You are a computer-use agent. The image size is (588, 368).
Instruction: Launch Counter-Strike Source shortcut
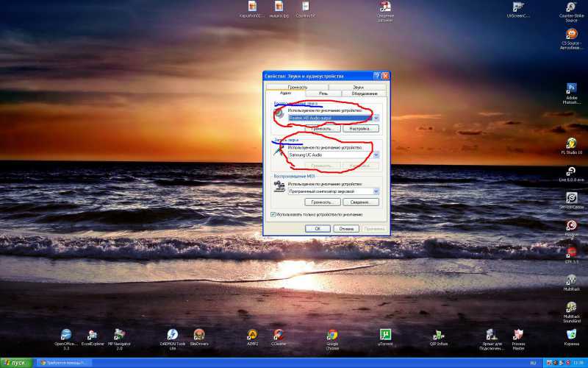[571, 7]
